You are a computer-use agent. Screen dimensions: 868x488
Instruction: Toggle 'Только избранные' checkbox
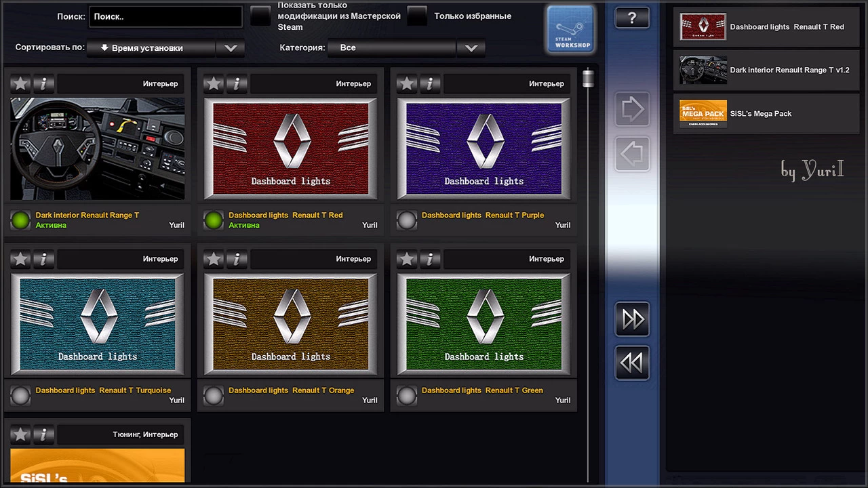click(x=417, y=16)
